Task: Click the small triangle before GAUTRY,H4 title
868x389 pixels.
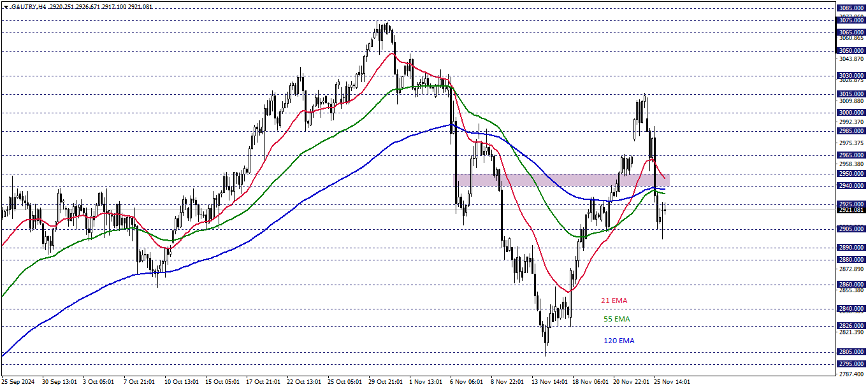Action: point(5,6)
